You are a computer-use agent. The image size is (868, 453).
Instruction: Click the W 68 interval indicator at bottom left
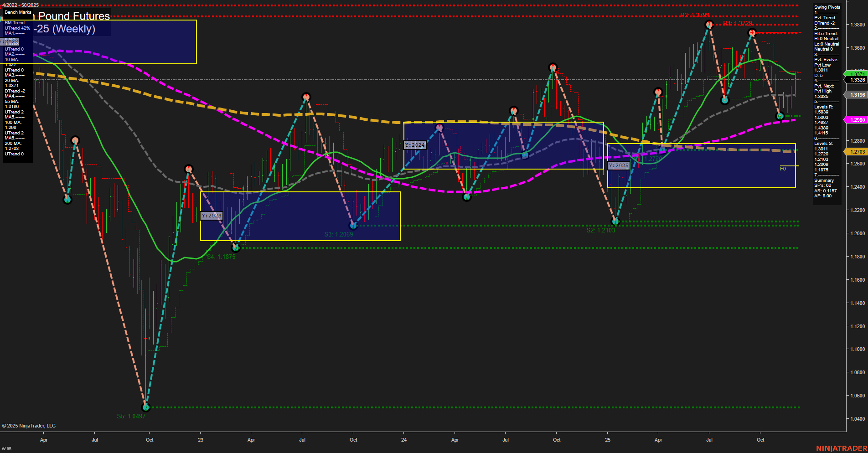tap(8, 448)
